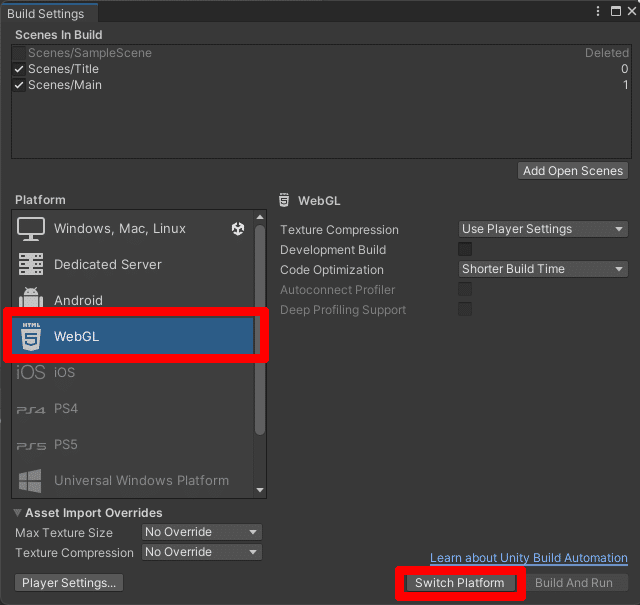Click the Unity logo beside Windows, Mac, Linux

tap(238, 229)
